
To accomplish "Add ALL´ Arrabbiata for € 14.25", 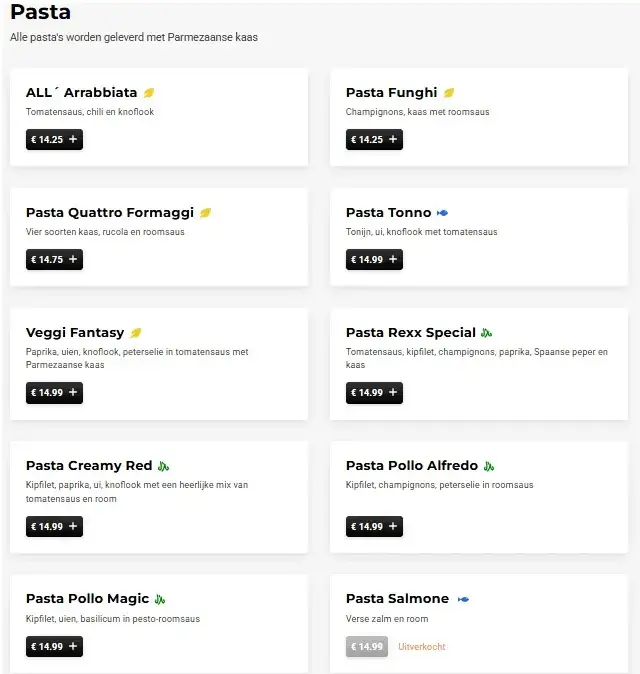I will [x=54, y=140].
